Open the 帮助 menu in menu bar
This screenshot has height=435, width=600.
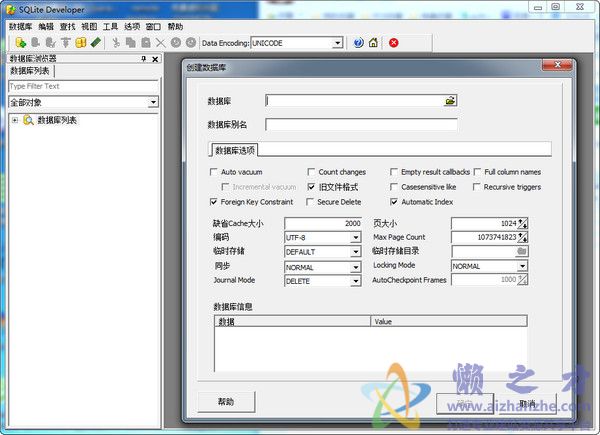pos(175,26)
